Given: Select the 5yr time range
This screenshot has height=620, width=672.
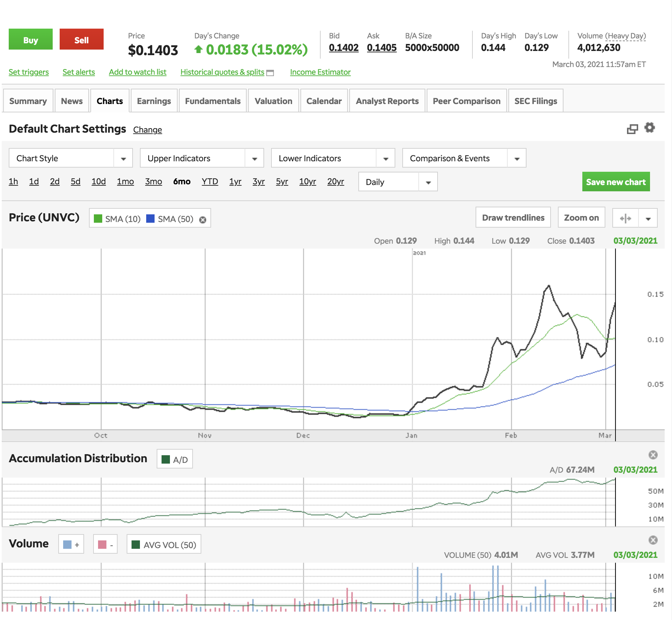Looking at the screenshot, I should [x=282, y=182].
